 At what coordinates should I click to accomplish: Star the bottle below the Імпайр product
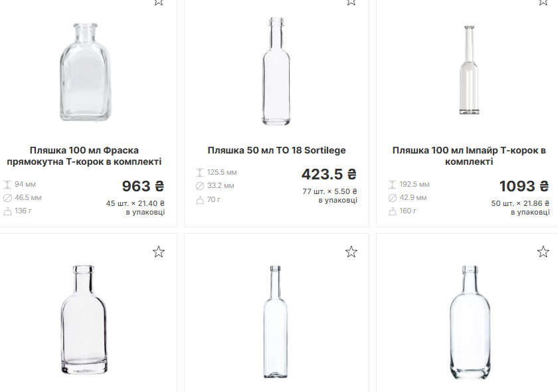[543, 252]
